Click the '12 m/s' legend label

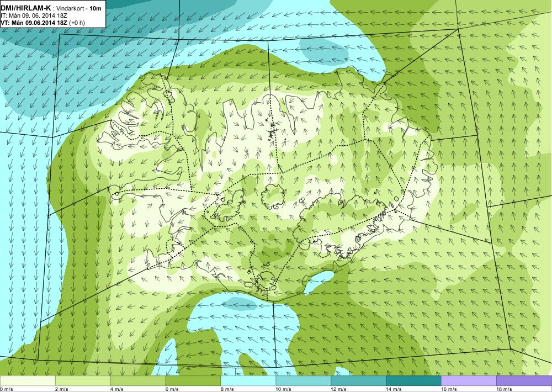tap(339, 389)
